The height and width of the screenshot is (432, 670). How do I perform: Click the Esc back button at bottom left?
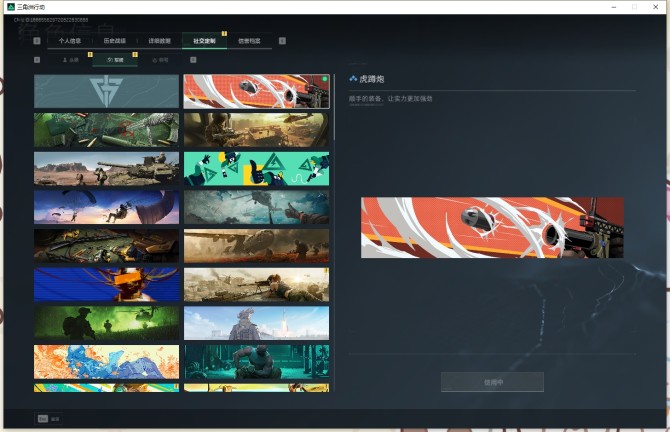48,419
